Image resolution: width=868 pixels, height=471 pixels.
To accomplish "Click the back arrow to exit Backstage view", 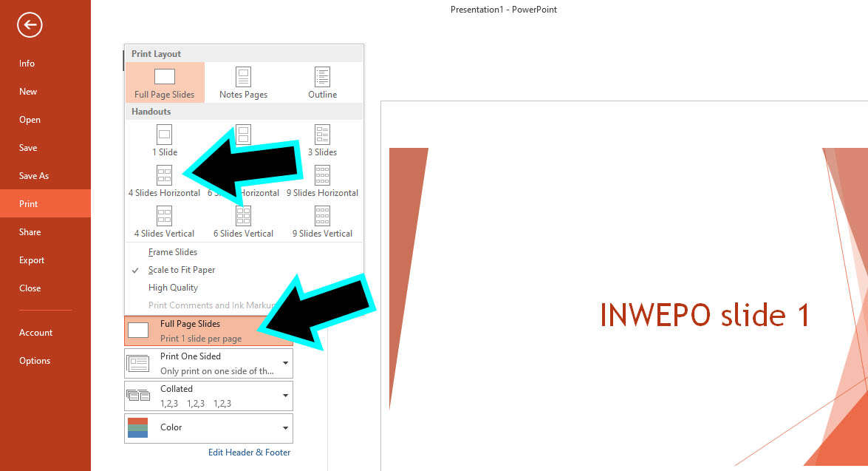I will [29, 24].
